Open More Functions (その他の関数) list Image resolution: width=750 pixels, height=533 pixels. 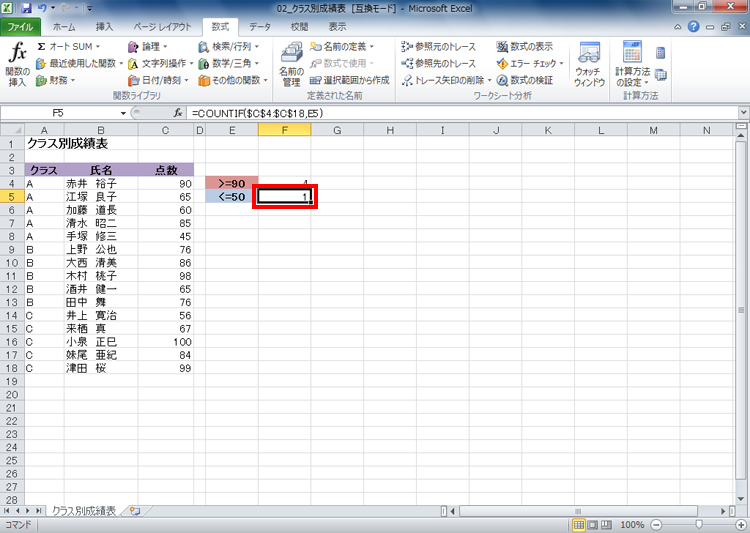point(233,80)
